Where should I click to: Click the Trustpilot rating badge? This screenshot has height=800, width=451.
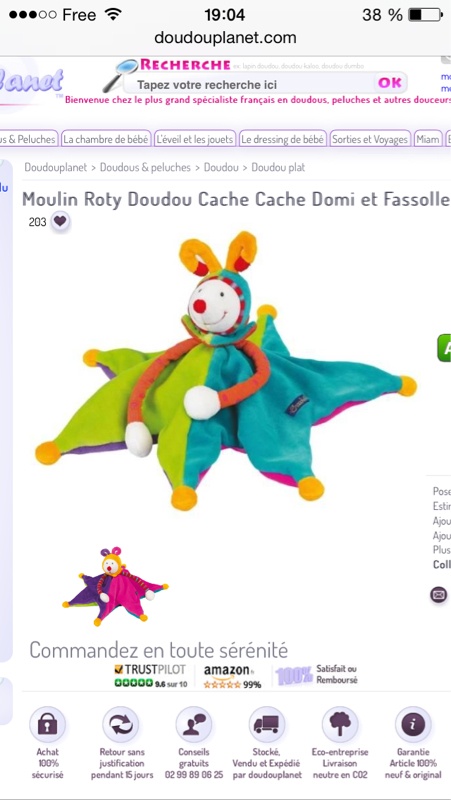tap(151, 676)
